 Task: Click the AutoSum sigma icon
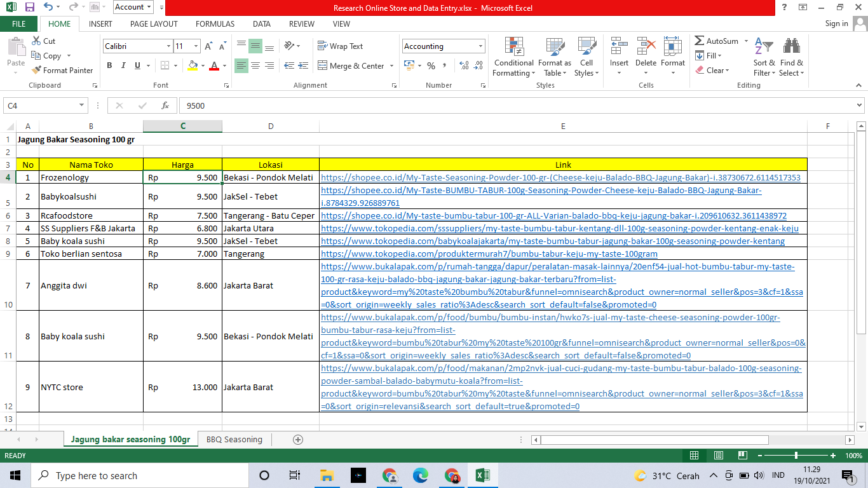point(700,41)
